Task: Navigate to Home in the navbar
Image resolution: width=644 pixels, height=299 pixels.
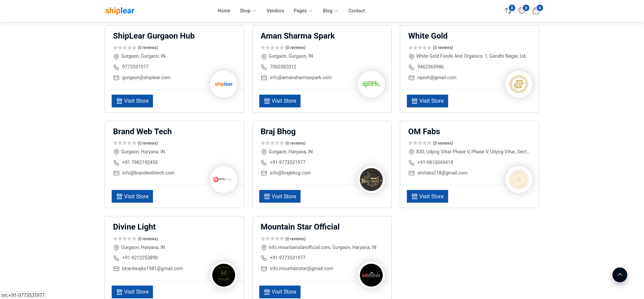Action: [224, 11]
